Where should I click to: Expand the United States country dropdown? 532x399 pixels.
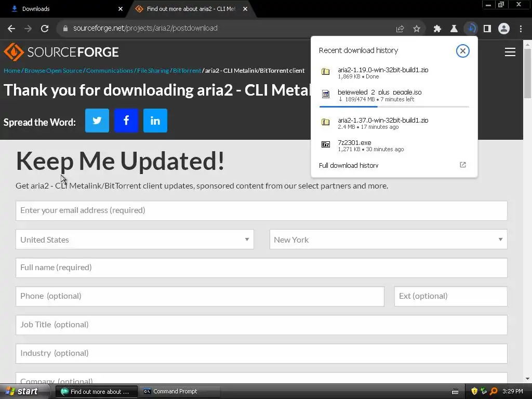(x=135, y=239)
